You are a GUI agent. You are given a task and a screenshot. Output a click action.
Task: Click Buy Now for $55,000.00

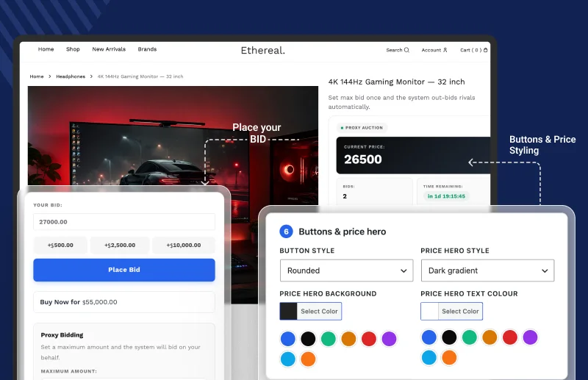(124, 302)
